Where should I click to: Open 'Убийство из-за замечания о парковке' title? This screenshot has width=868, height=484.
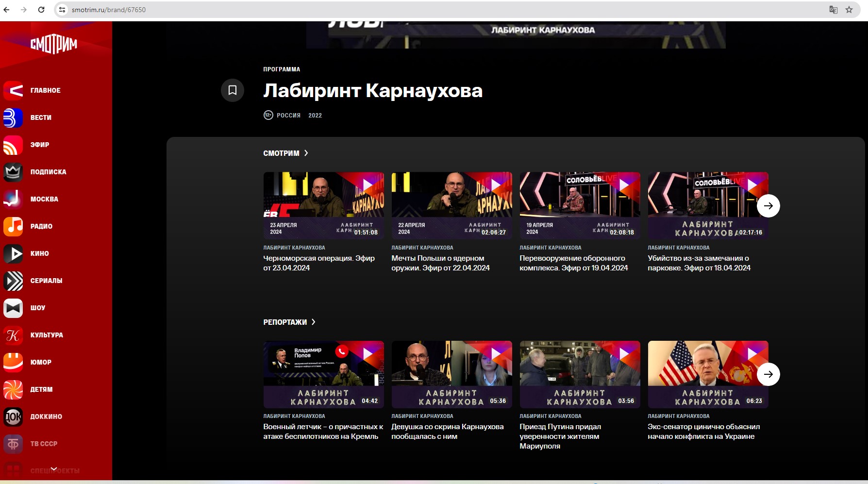tap(699, 263)
